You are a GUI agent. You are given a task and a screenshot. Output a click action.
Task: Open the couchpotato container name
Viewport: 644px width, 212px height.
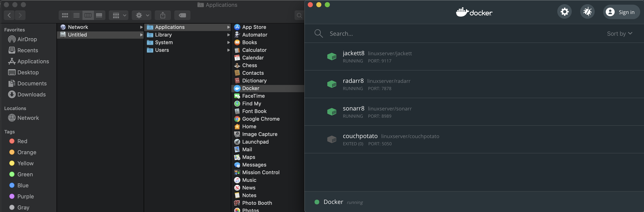[360, 136]
